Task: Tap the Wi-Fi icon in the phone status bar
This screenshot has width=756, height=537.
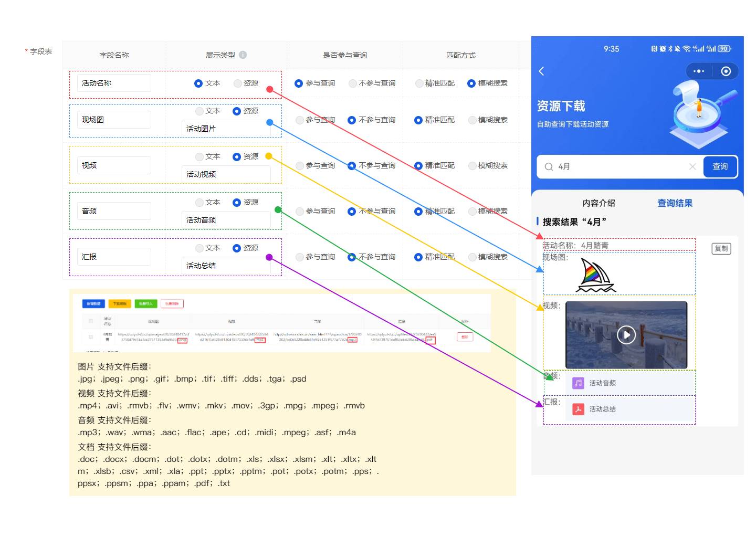Action: pyautogui.click(x=687, y=48)
